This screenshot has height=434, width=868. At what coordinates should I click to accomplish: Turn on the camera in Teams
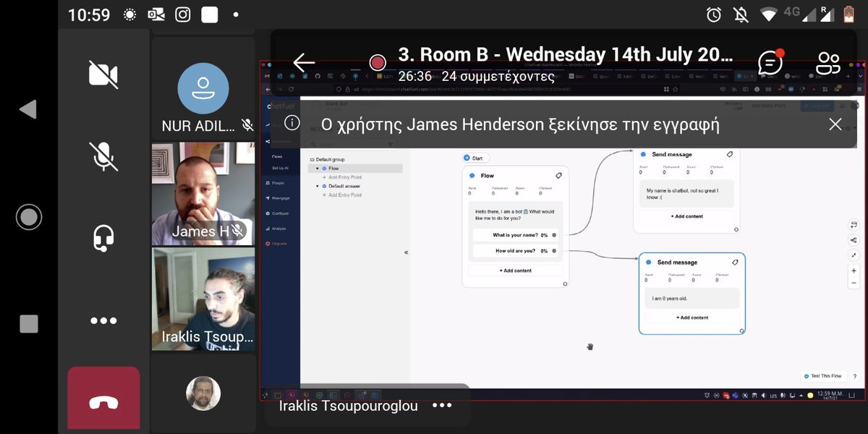point(103,74)
